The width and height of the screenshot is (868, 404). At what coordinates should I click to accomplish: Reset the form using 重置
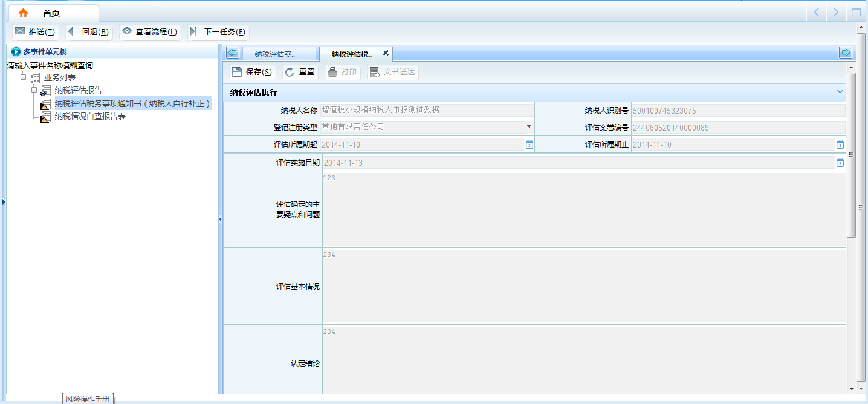pos(300,72)
